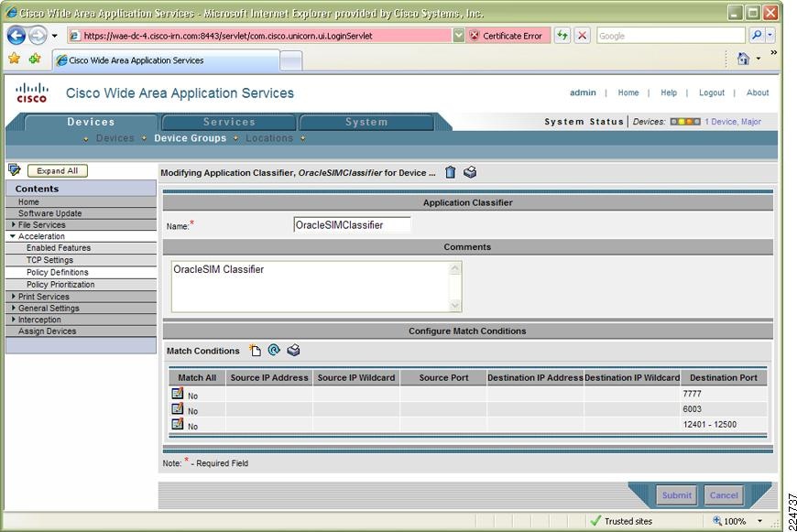
Task: Stop page loading with red X icon
Action: click(x=582, y=36)
